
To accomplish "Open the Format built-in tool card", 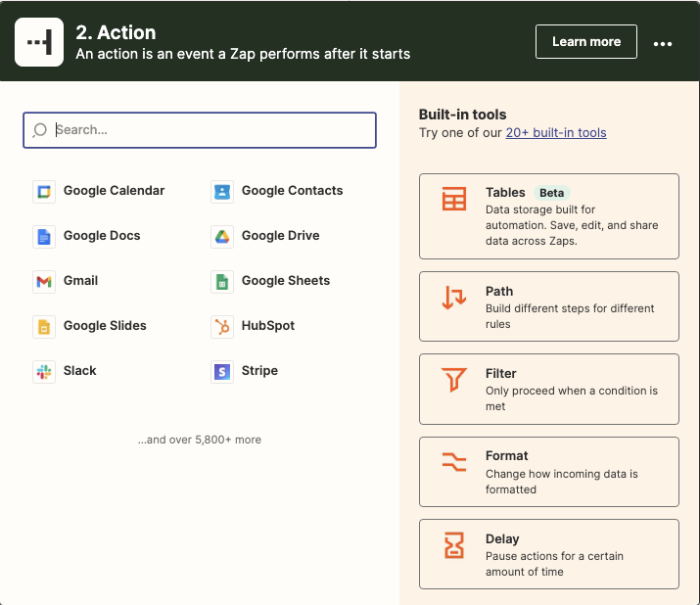I will [x=548, y=472].
